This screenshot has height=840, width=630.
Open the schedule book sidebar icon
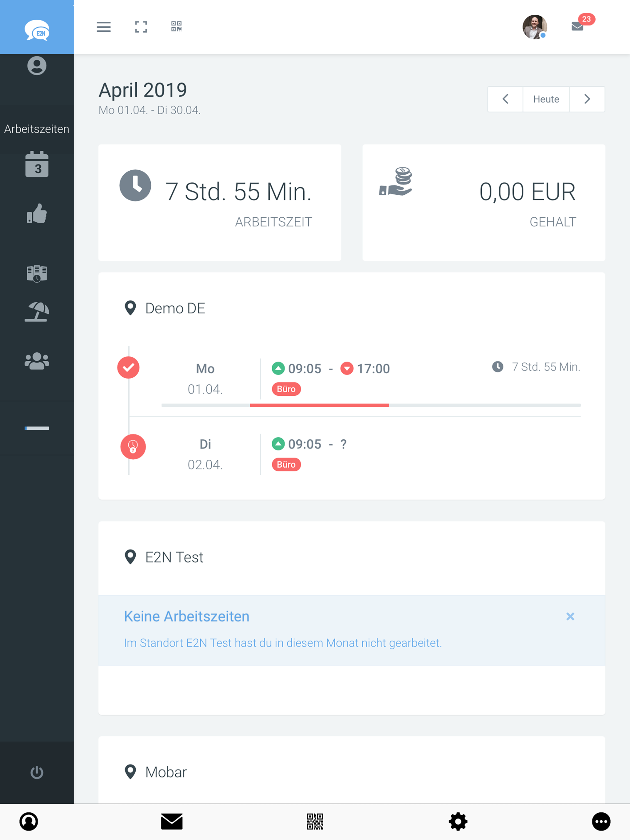point(37,273)
